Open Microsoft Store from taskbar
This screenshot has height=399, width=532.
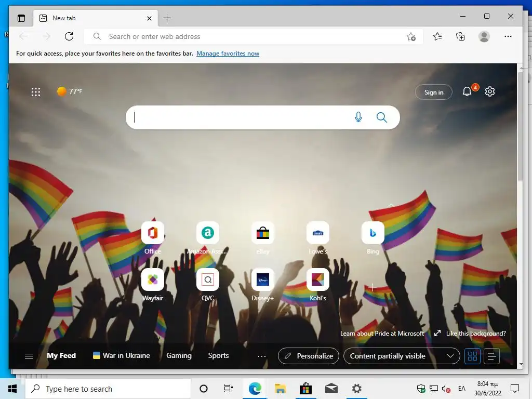tap(305, 389)
